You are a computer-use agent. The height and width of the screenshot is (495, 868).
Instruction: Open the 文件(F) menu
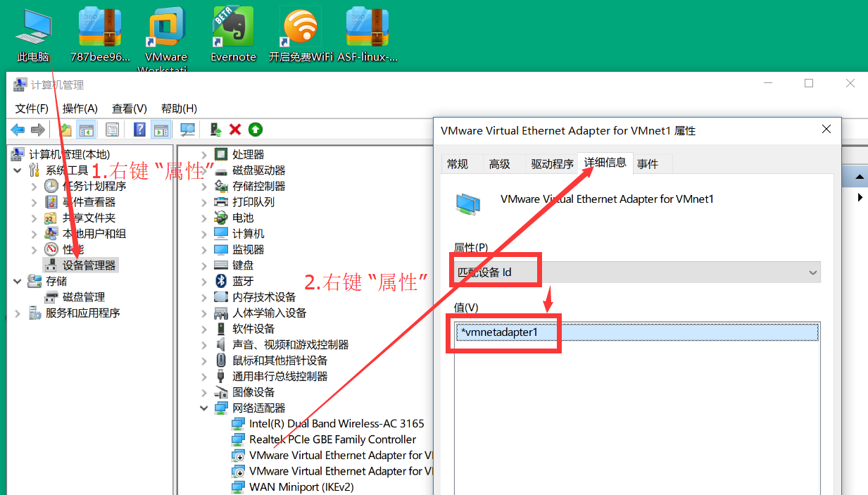click(x=32, y=108)
